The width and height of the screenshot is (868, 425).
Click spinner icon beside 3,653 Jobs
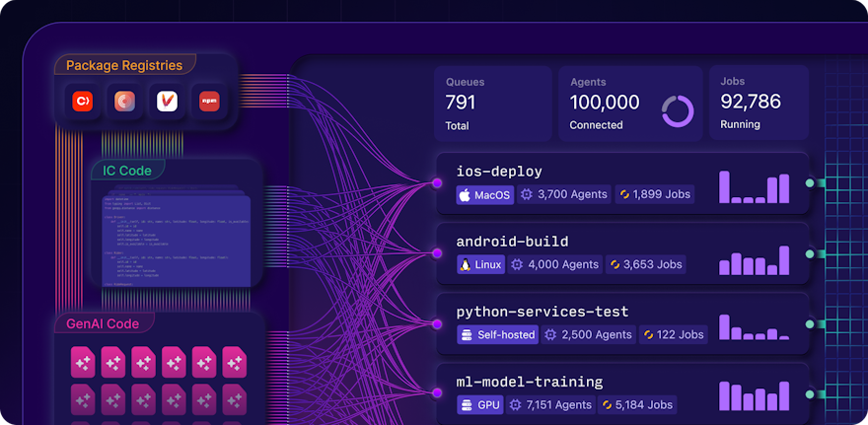pos(615,264)
